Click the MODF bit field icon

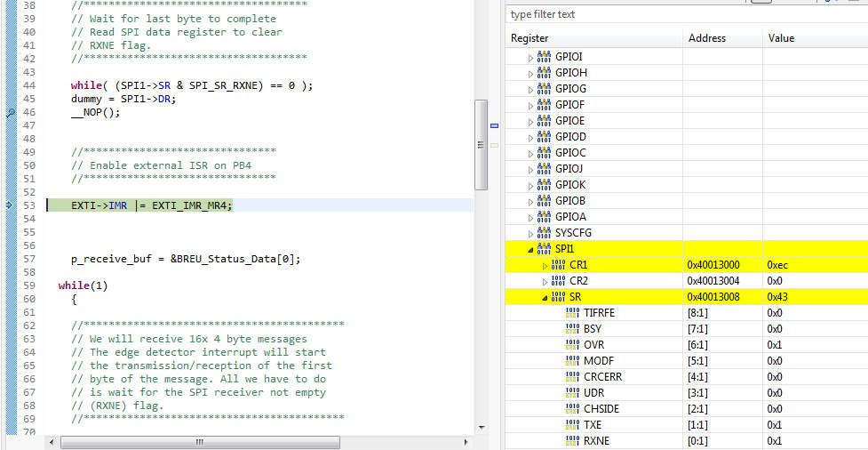(572, 361)
